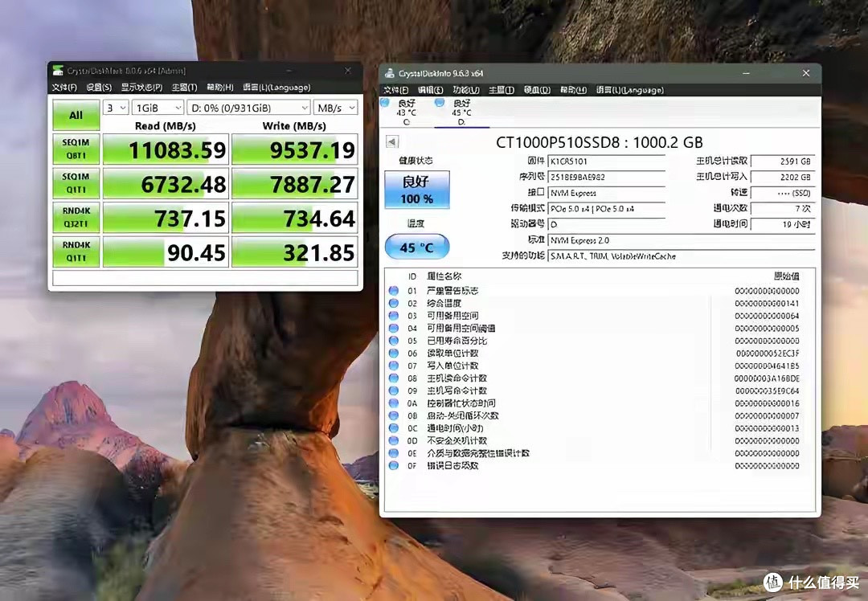Click the D: drive health status circle
Screen dimensions: 868x601
tap(440, 102)
